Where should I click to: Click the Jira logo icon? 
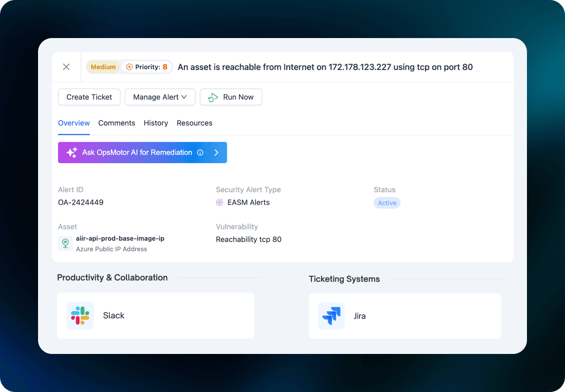coord(331,316)
